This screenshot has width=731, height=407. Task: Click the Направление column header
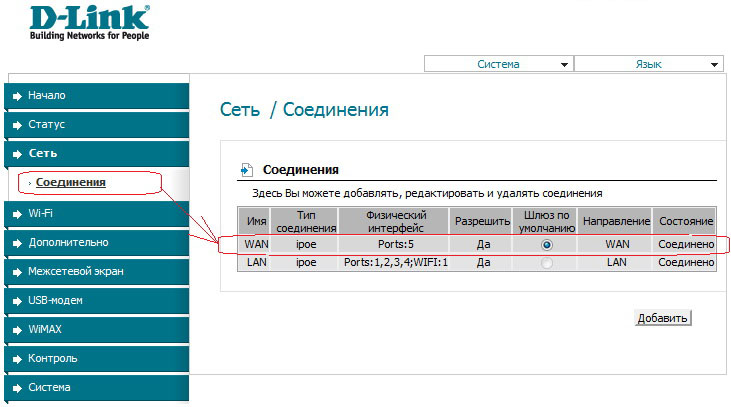(x=616, y=221)
